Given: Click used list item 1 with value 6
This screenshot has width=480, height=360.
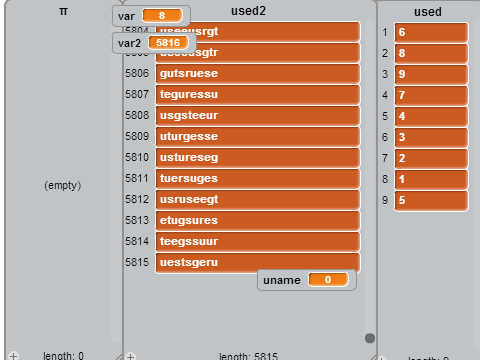Looking at the screenshot, I should [431, 33].
